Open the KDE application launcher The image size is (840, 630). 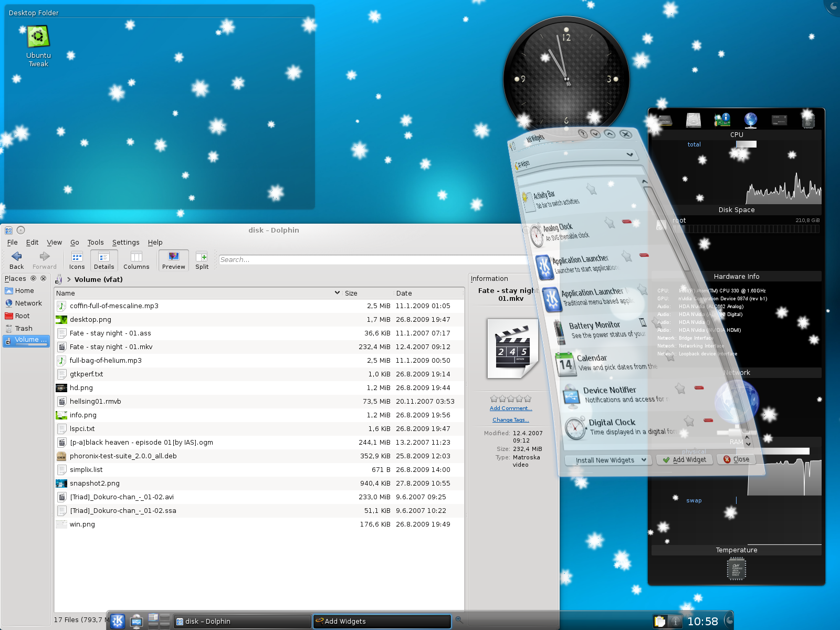[x=118, y=621]
